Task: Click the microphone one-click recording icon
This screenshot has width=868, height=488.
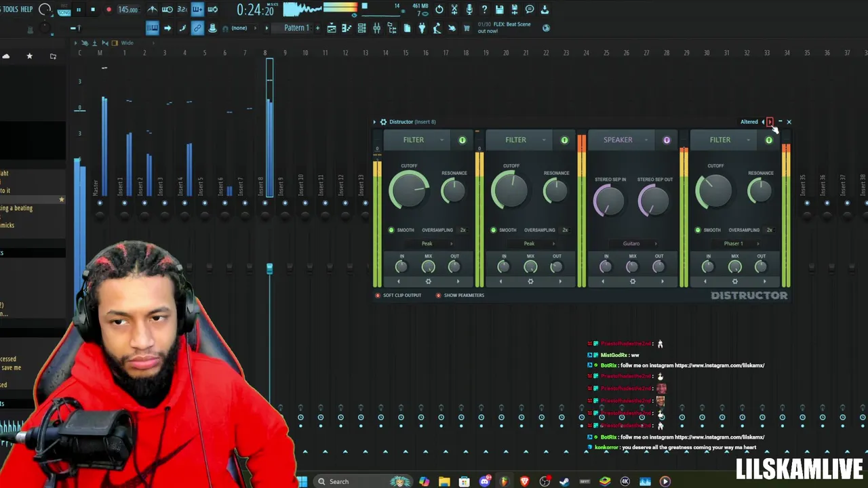Action: click(469, 9)
